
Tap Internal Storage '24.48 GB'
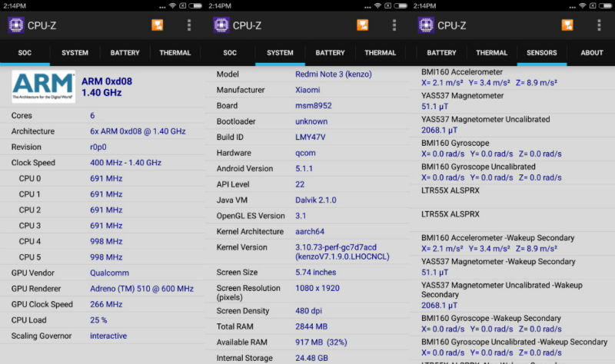312,358
